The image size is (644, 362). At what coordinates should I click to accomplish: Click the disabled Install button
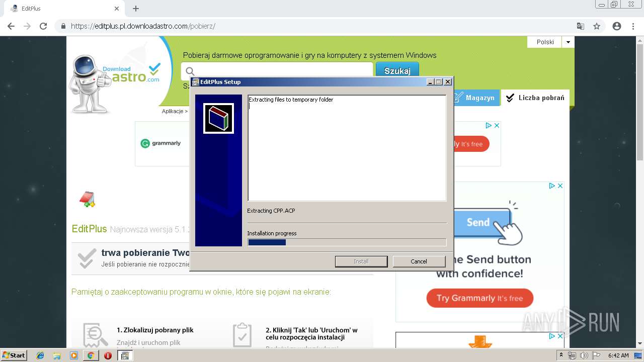tap(361, 261)
